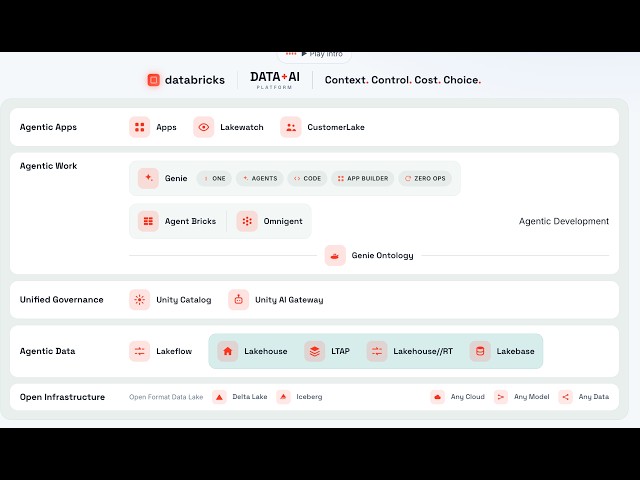The width and height of the screenshot is (640, 480).
Task: Click the Any Model icon
Action: pos(501,397)
